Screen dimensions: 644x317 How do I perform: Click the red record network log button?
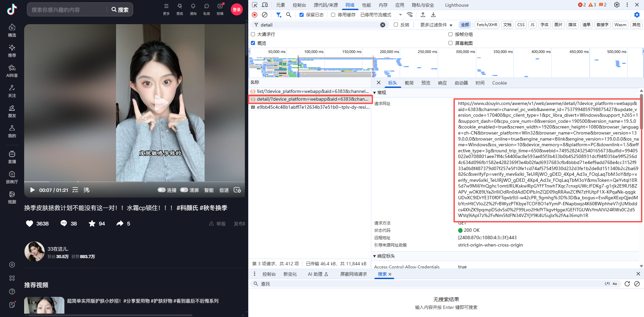click(x=255, y=15)
